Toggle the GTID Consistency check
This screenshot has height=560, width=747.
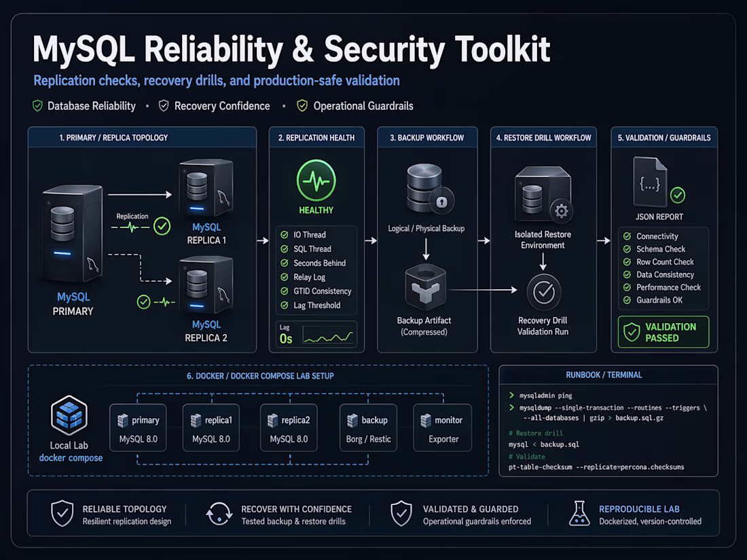point(285,291)
